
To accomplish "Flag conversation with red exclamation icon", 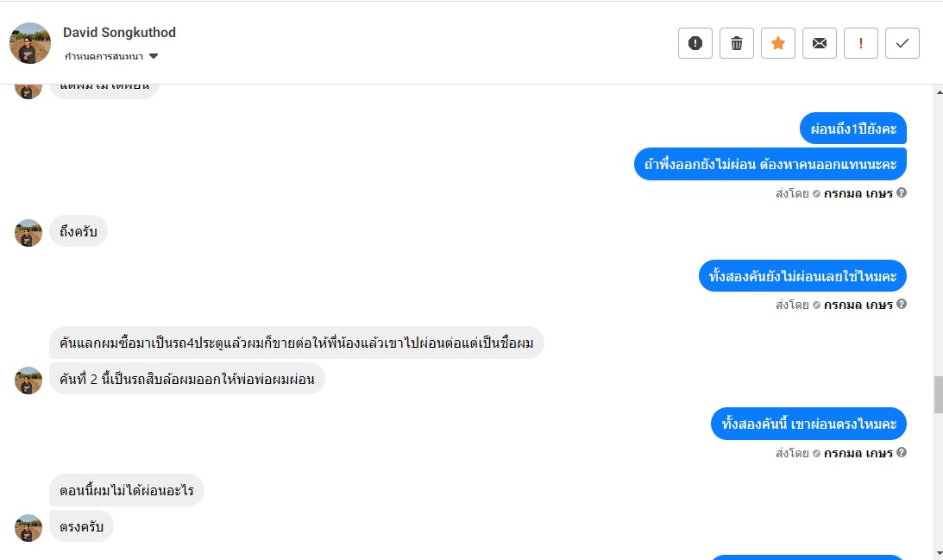I will 861,43.
